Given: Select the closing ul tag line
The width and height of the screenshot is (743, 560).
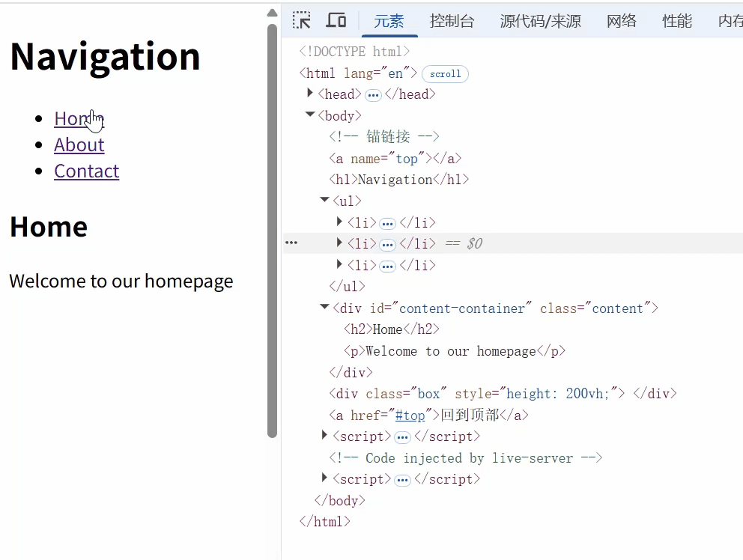Looking at the screenshot, I should 348,287.
